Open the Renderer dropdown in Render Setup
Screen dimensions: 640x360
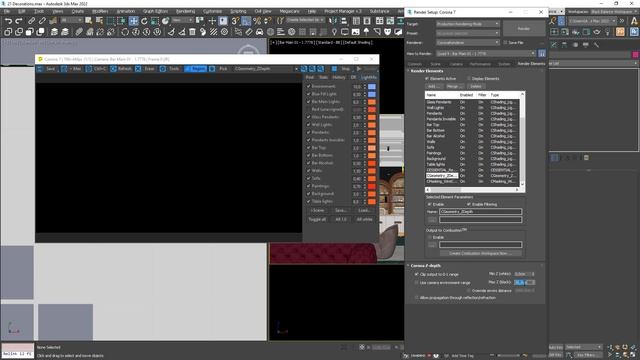(x=468, y=42)
